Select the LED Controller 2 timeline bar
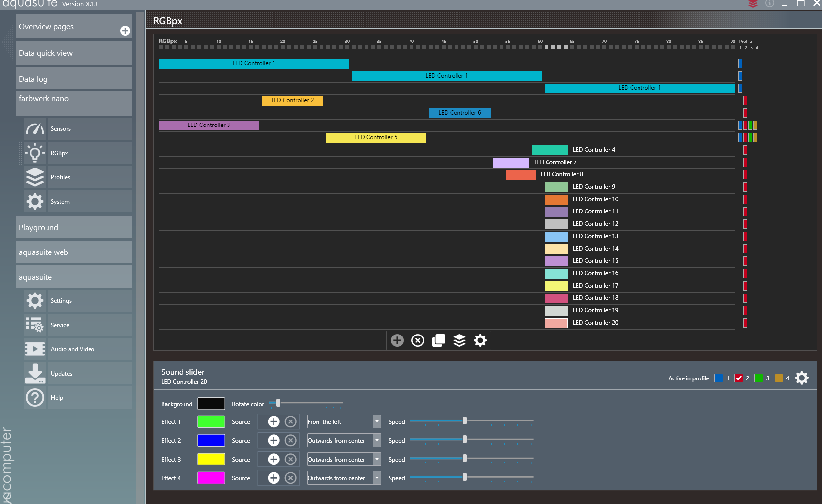822x504 pixels. (292, 100)
